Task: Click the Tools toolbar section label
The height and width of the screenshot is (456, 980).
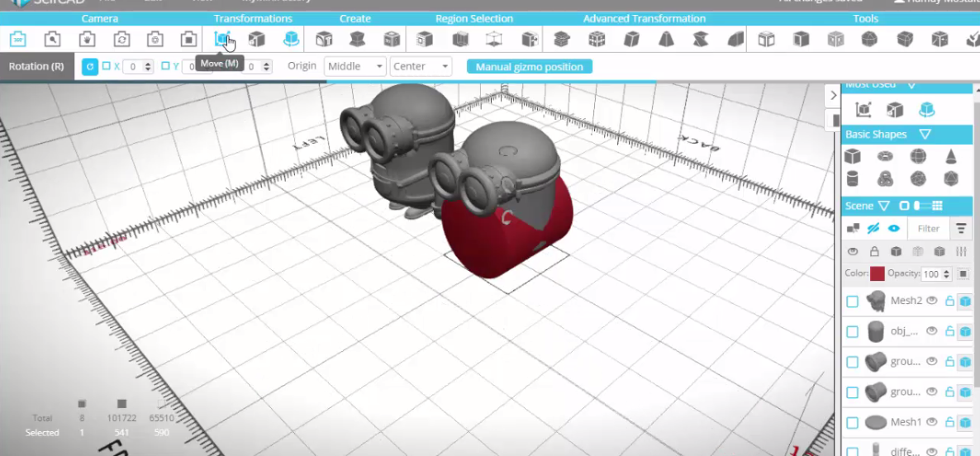Action: pos(866,19)
